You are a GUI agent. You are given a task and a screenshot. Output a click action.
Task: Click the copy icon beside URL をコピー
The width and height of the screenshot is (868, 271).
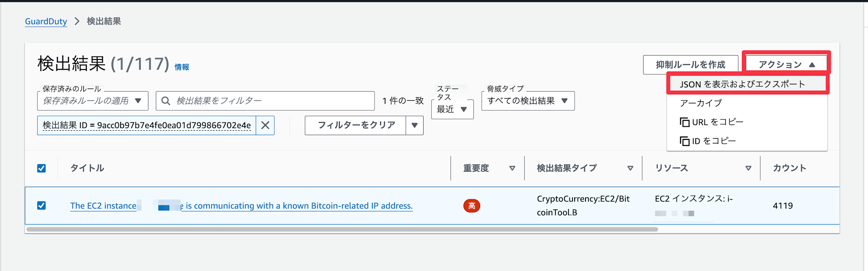[x=684, y=122]
